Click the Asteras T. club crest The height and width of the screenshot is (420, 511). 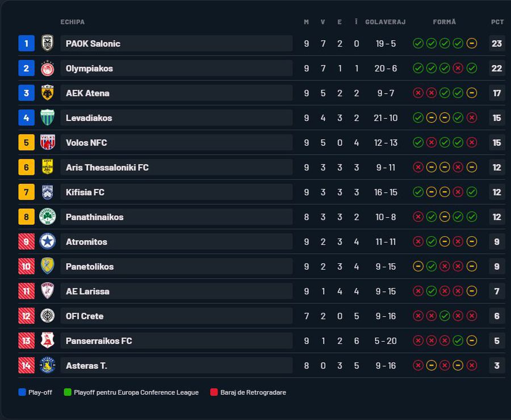48,366
